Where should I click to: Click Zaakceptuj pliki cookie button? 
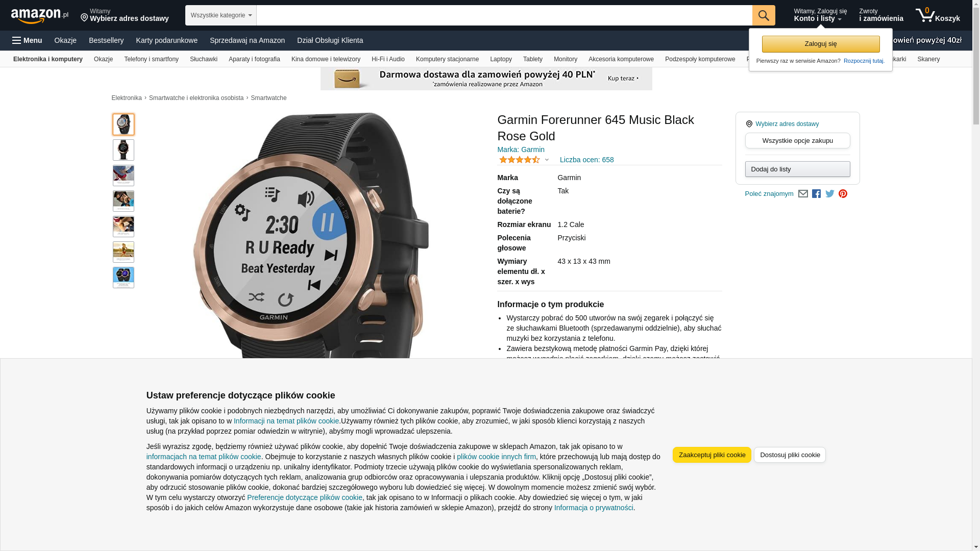click(712, 455)
